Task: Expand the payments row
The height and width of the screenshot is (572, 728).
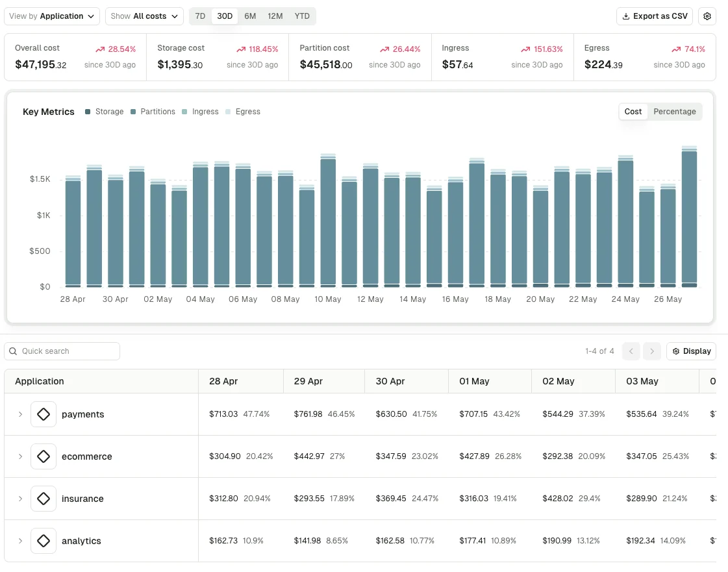Action: coord(20,414)
